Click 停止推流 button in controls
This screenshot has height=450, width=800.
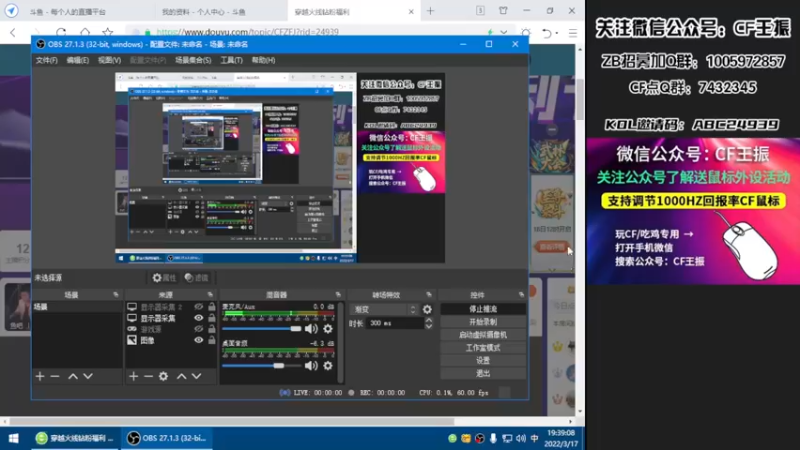point(483,309)
